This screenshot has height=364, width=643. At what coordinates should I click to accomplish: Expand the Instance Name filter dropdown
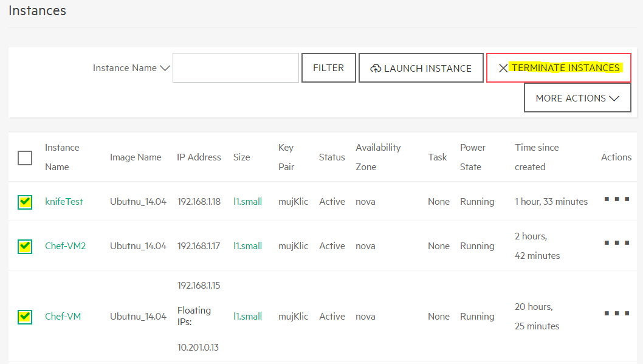131,68
